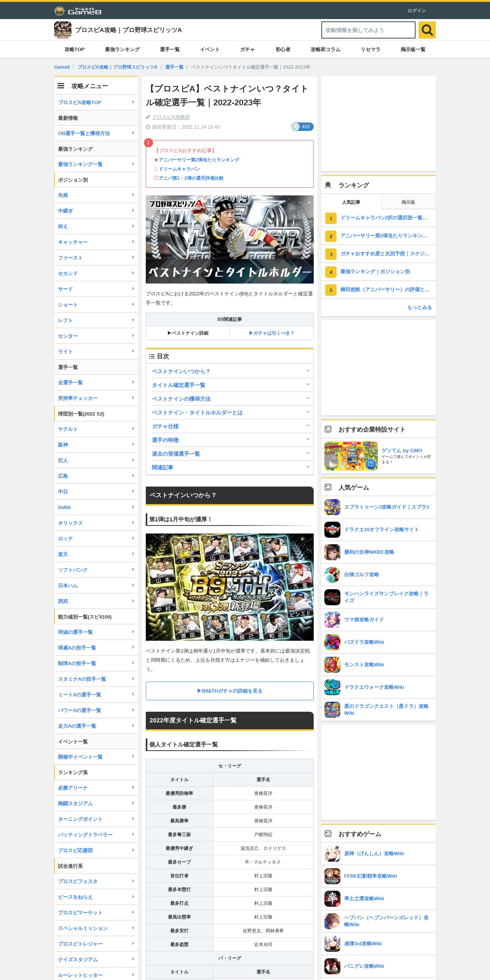Click もっとみる under ranking
Screen dimensions: 490x980
[419, 308]
